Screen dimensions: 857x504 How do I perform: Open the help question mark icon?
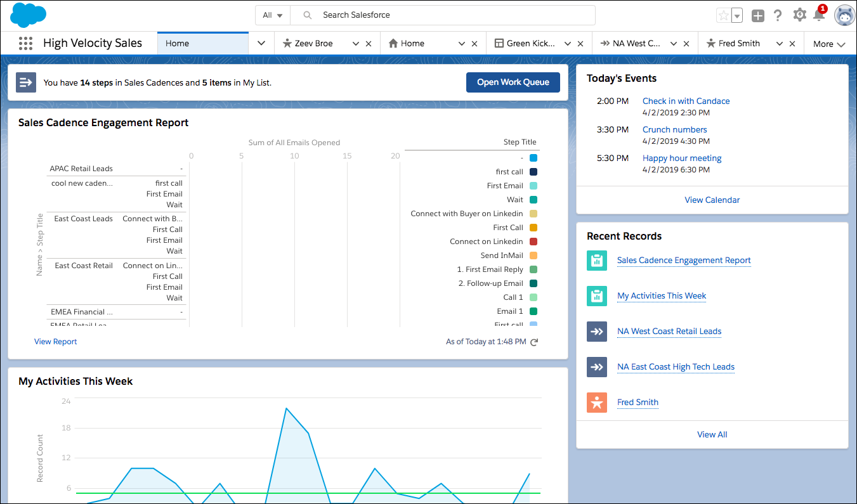(778, 15)
